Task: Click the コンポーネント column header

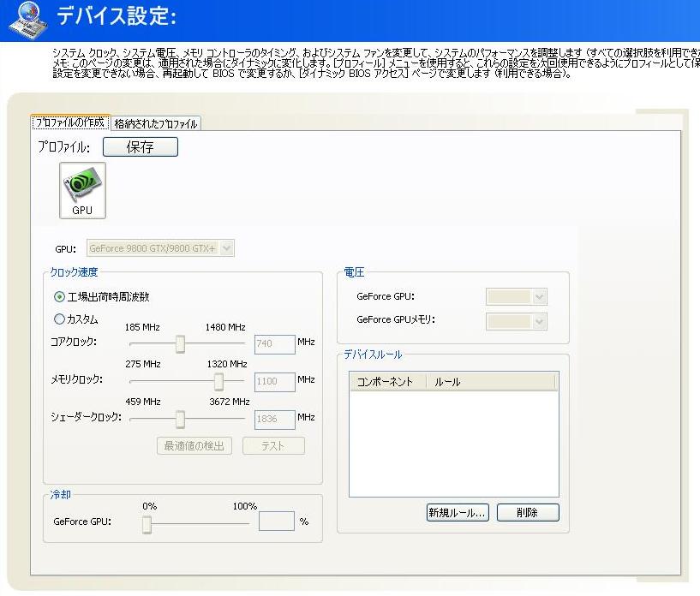Action: 388,382
